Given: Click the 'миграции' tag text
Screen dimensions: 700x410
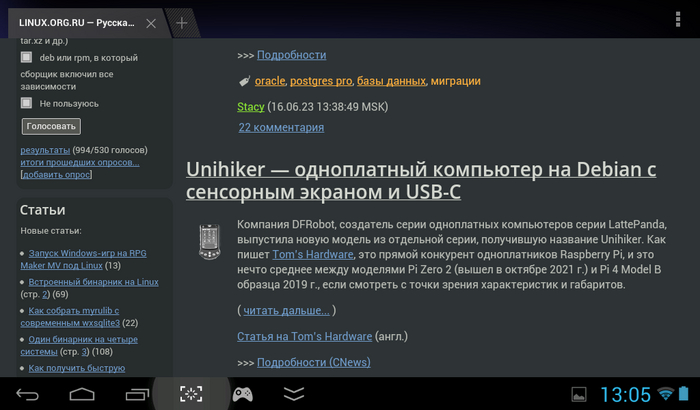Looking at the screenshot, I should (456, 81).
